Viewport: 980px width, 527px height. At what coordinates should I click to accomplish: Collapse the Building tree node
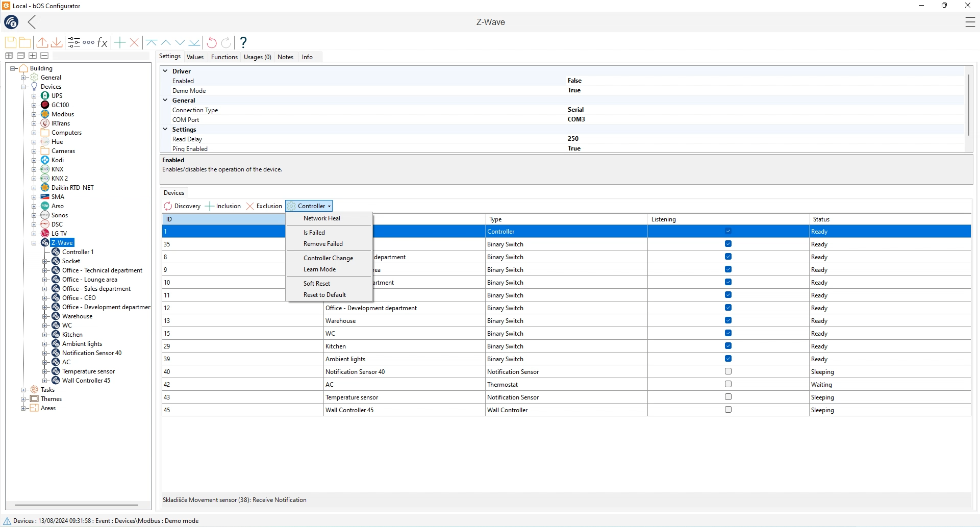[13, 68]
